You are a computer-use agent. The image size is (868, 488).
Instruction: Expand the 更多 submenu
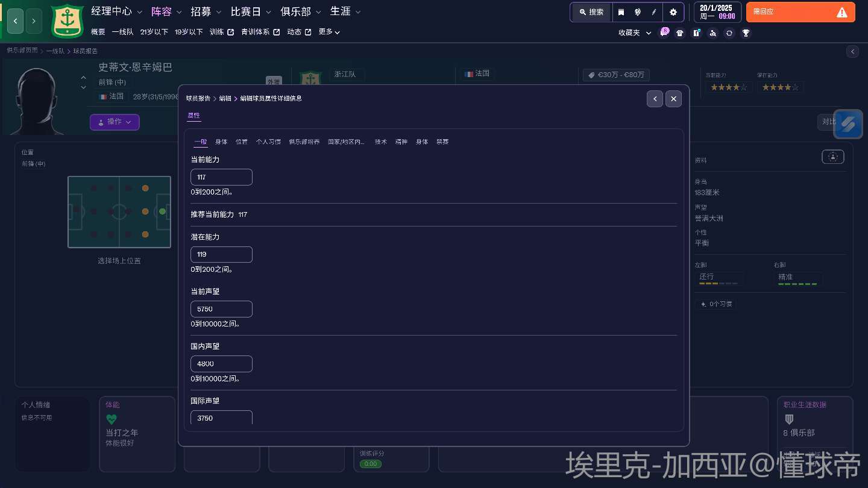pos(329,32)
